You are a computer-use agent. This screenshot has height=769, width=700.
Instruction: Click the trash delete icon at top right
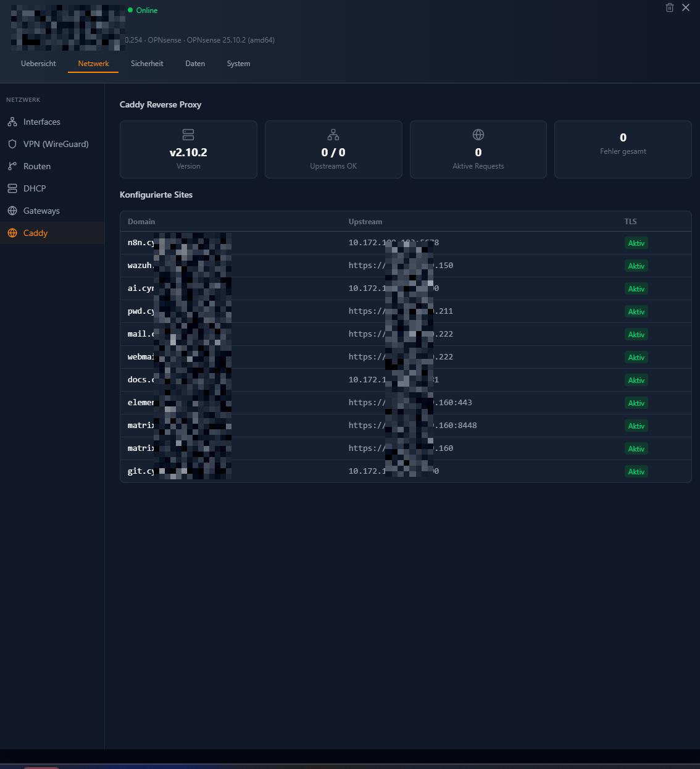670,7
